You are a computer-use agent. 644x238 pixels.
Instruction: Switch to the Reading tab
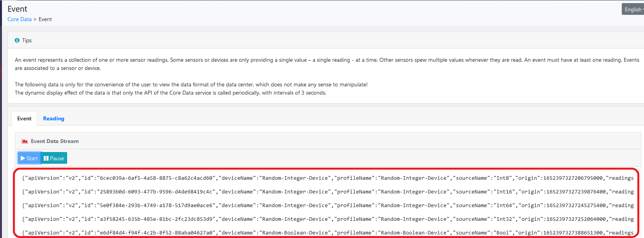tap(53, 118)
